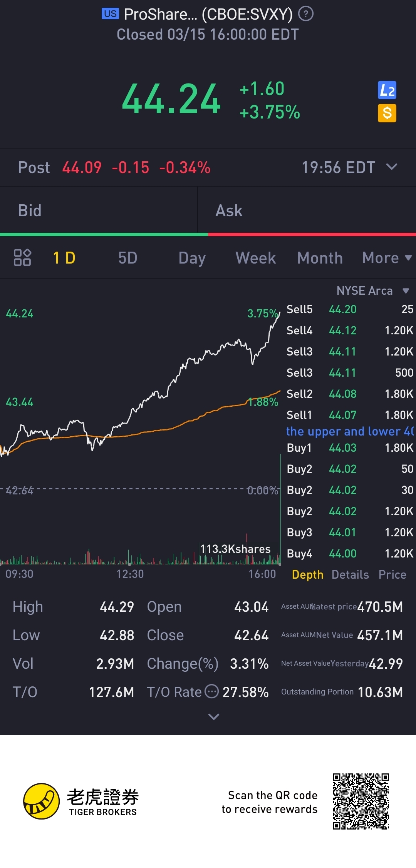Open the chart layout grid icon
Viewport: 416px width, 868px height.
click(x=22, y=257)
